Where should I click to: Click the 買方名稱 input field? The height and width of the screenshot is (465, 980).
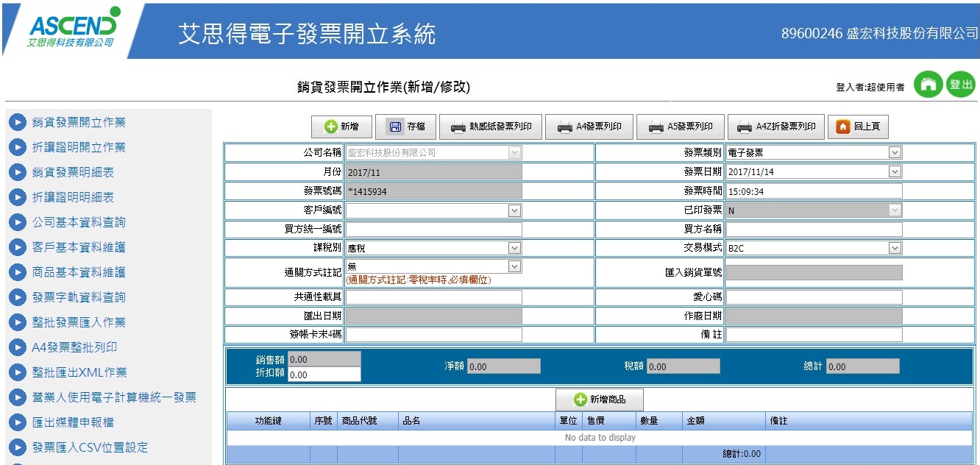click(x=814, y=230)
